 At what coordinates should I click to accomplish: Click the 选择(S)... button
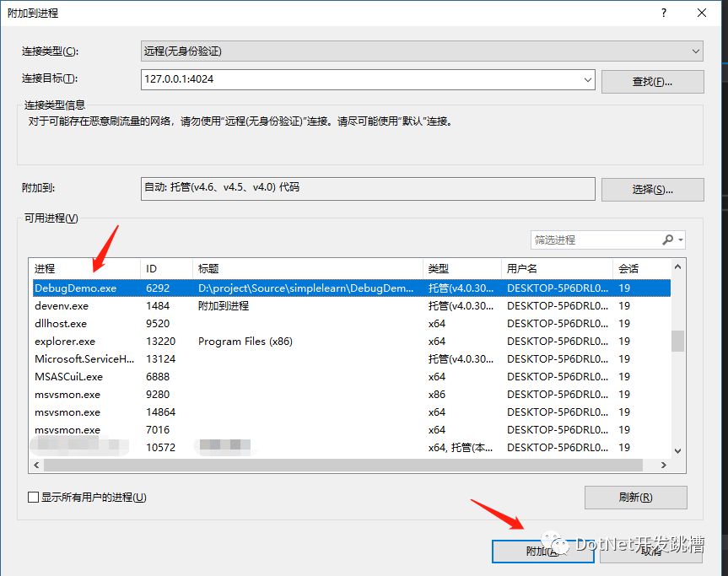point(652,190)
